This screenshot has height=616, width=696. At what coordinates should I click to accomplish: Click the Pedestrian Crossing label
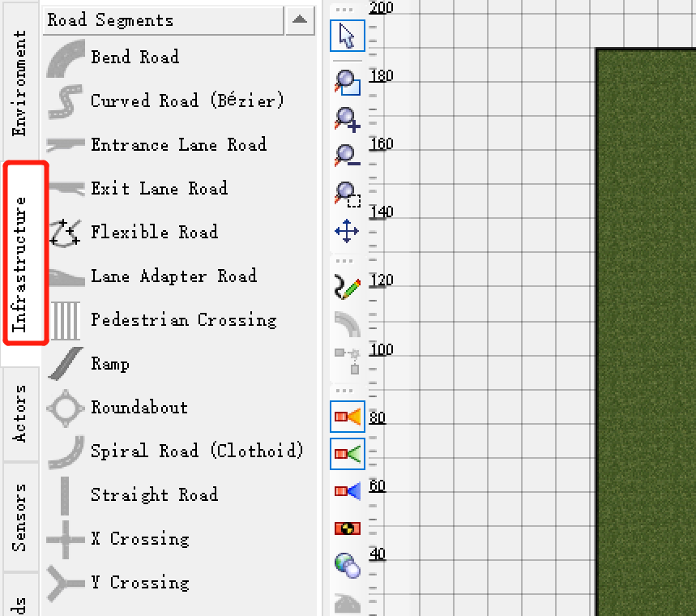click(184, 320)
